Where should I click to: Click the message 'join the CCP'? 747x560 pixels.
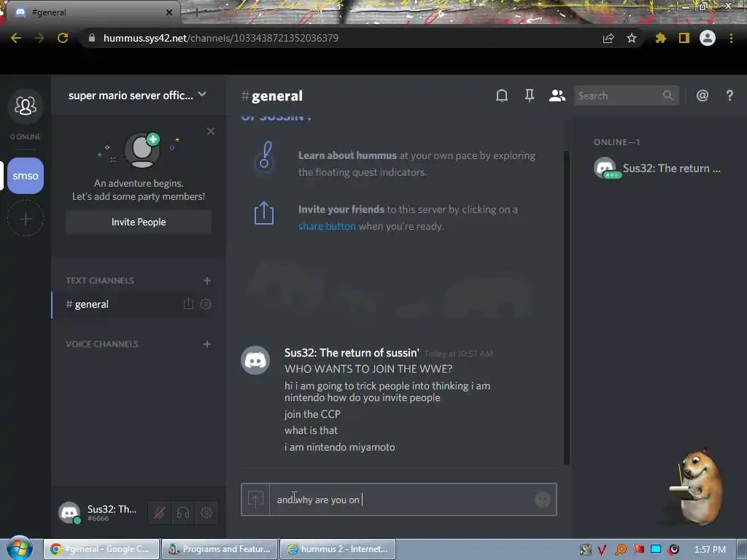coord(312,414)
